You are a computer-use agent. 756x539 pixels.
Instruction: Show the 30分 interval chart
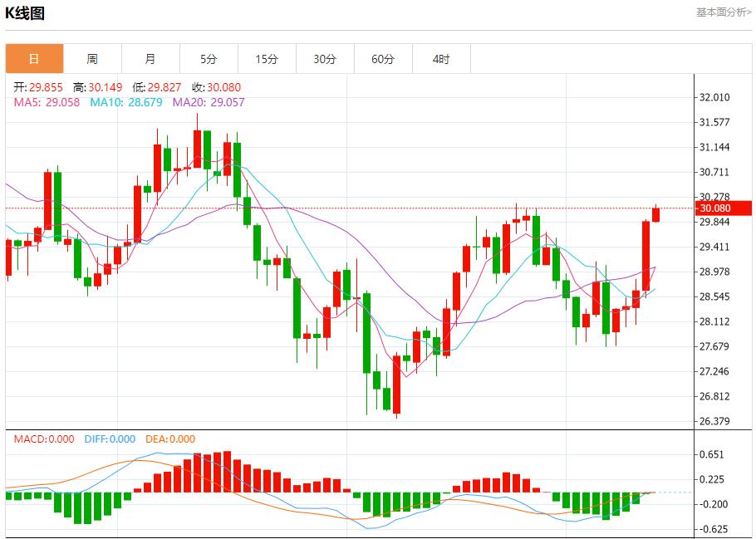[x=325, y=59]
